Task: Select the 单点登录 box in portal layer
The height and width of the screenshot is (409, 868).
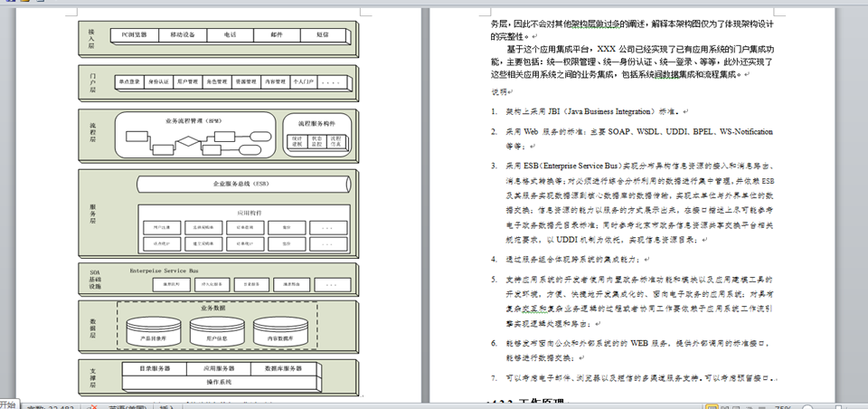Action: point(129,82)
